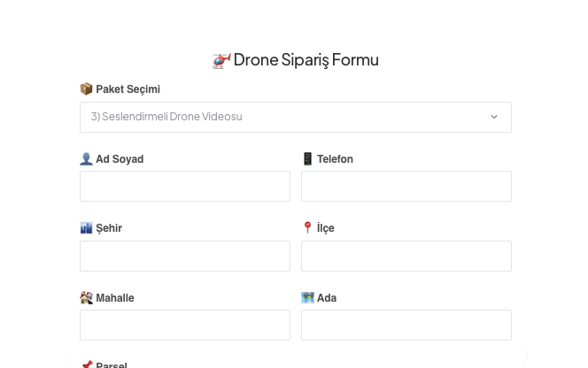Click the Mahalle label text
The width and height of the screenshot is (588, 368).
click(115, 298)
